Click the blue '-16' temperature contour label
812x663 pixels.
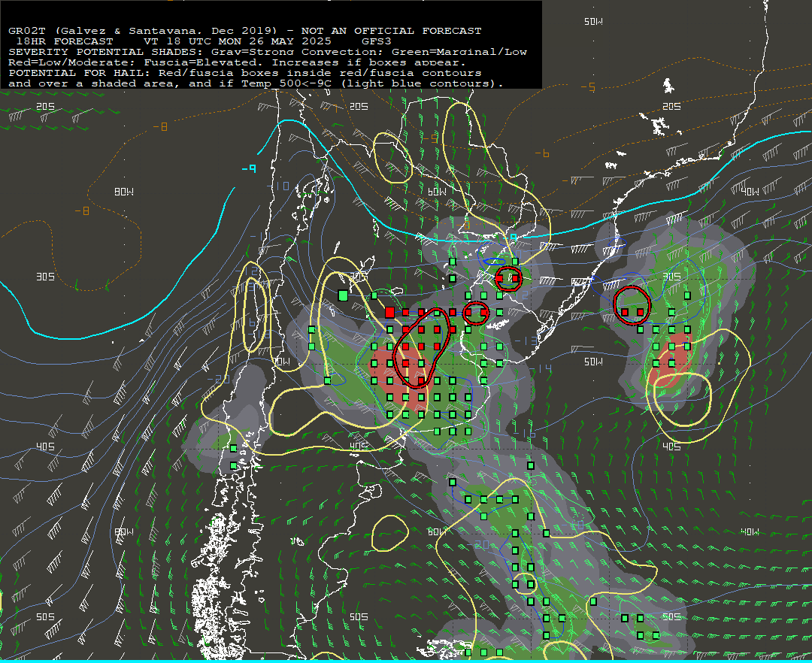pyautogui.click(x=525, y=433)
